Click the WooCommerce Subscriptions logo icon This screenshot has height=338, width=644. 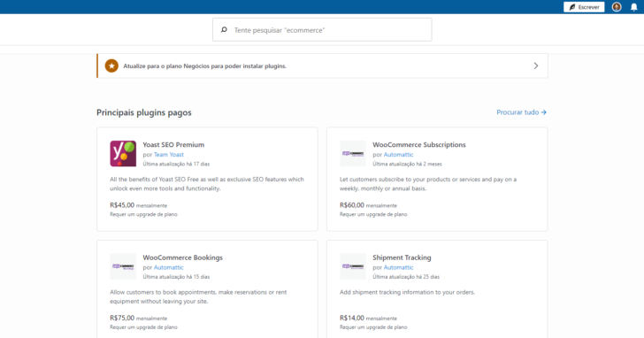pyautogui.click(x=353, y=154)
